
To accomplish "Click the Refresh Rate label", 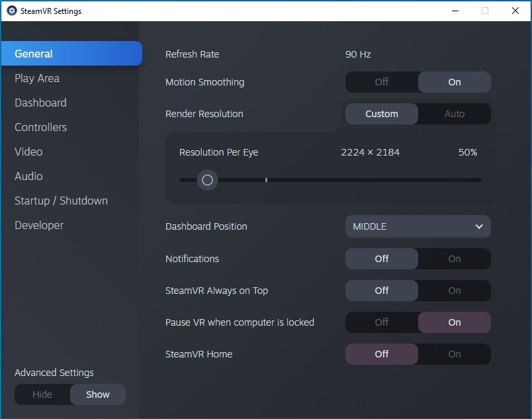I will pyautogui.click(x=192, y=54).
